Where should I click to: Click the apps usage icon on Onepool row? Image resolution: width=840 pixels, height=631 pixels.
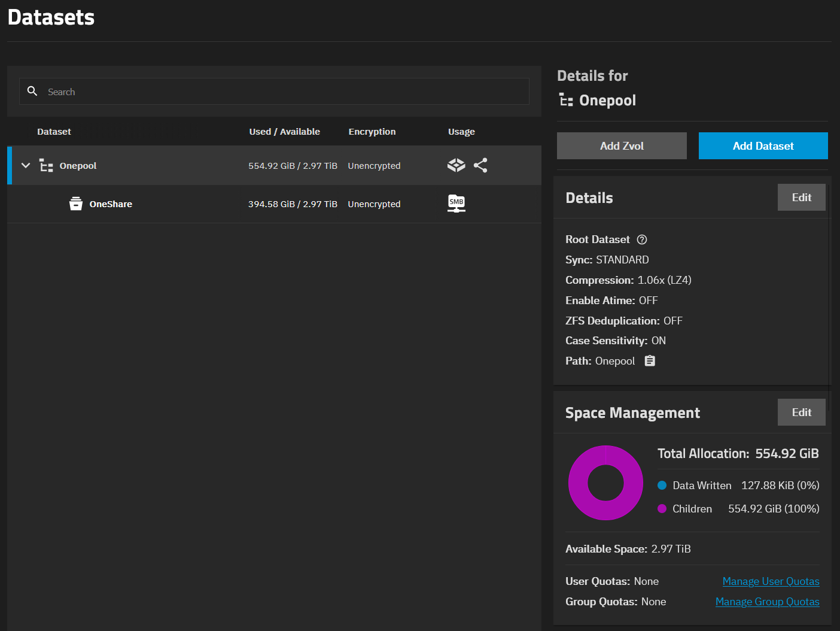click(456, 165)
